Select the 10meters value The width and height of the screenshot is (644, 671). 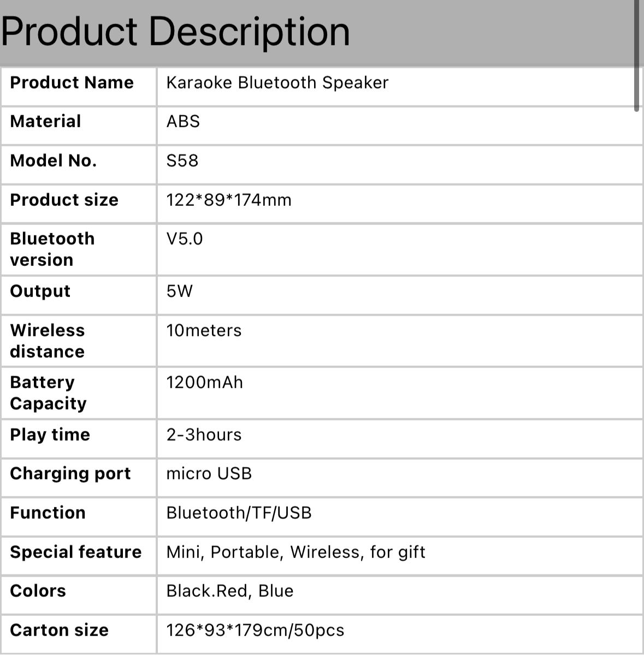(x=204, y=331)
